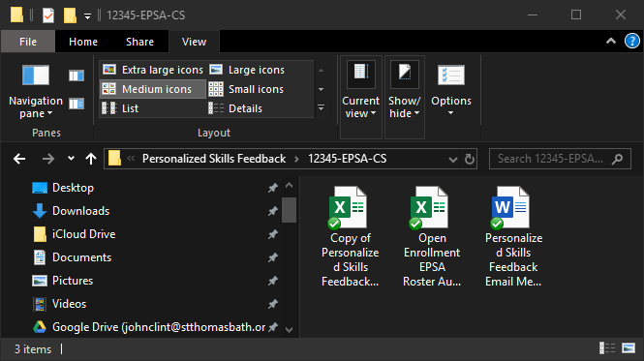Click the navigation pane scrollbar thumb
The height and width of the screenshot is (361, 644).
click(x=290, y=210)
